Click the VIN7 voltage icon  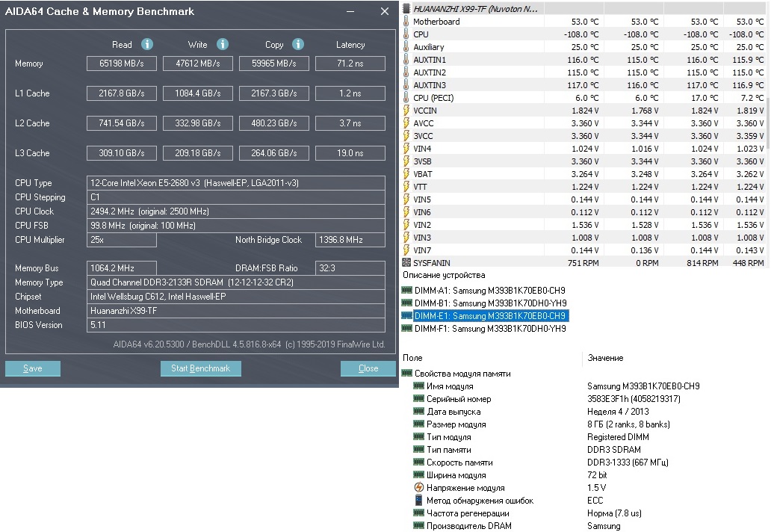pyautogui.click(x=406, y=250)
